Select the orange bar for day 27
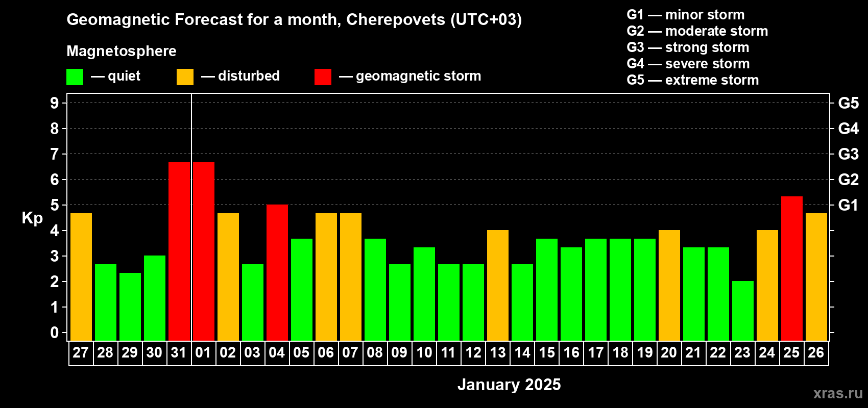The height and width of the screenshot is (408, 868). [x=81, y=277]
